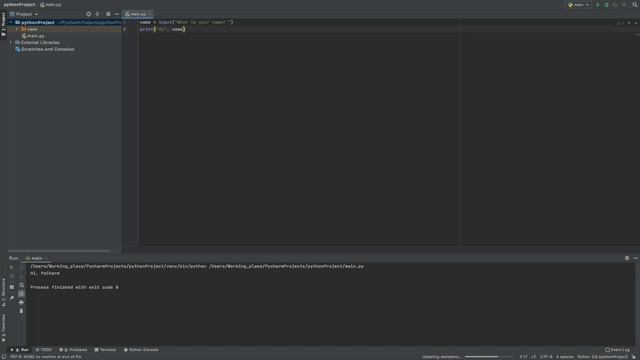
Task: Toggle tool window bars at the status bar corner
Action: (x=4, y=357)
